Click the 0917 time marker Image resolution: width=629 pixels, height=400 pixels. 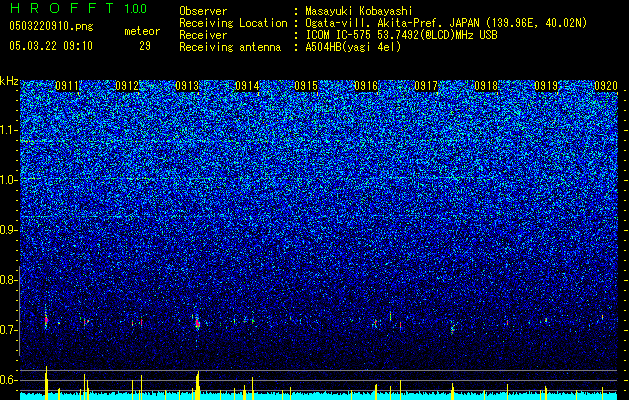coord(426,86)
